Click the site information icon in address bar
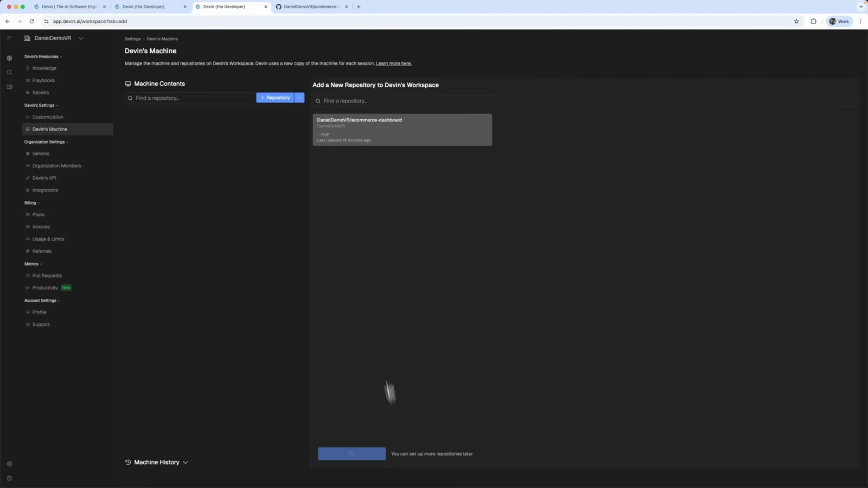Image resolution: width=868 pixels, height=488 pixels. (x=46, y=21)
